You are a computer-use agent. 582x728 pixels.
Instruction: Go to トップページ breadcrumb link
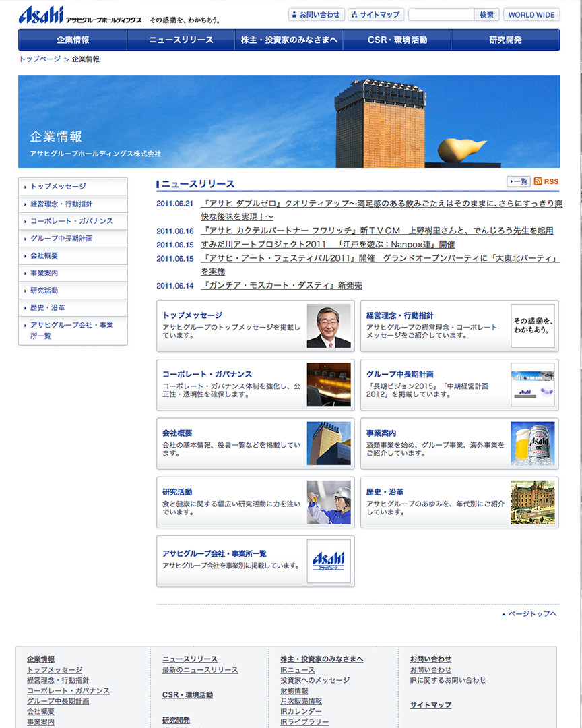(x=40, y=59)
